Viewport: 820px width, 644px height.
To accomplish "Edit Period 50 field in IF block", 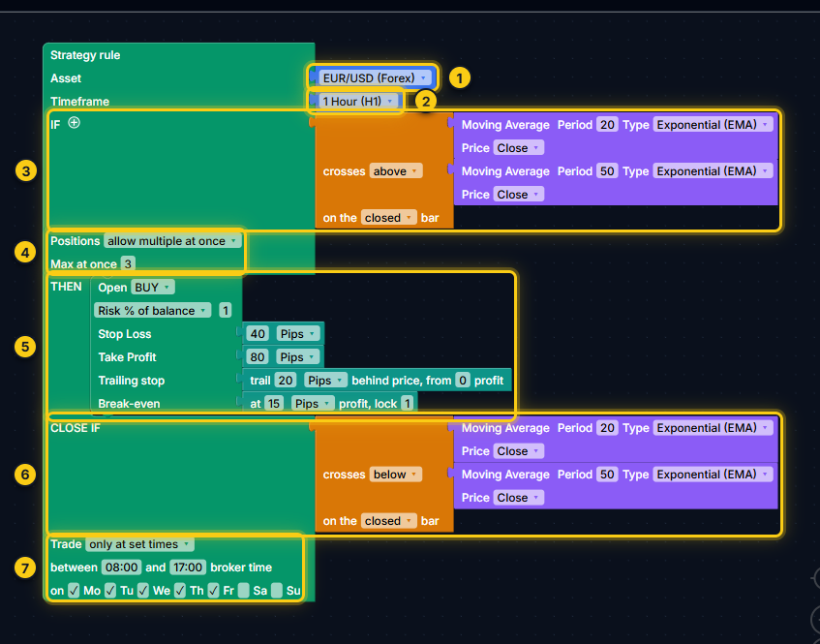I will tap(607, 171).
